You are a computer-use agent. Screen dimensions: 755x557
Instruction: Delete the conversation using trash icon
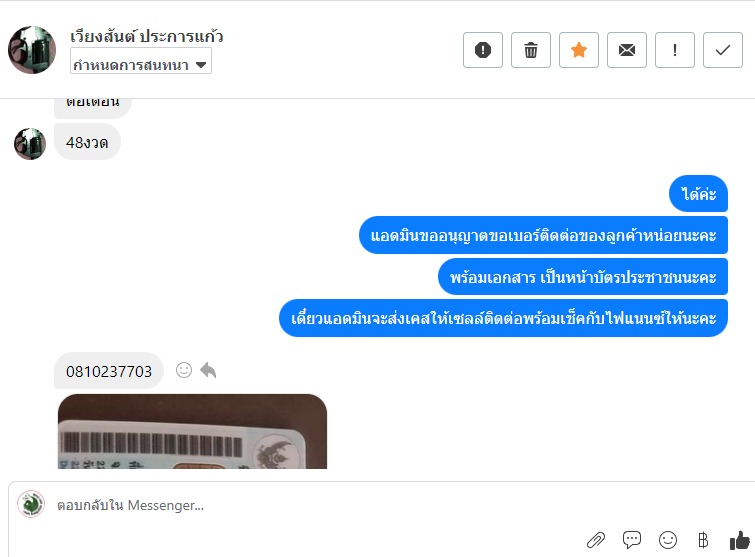(531, 50)
